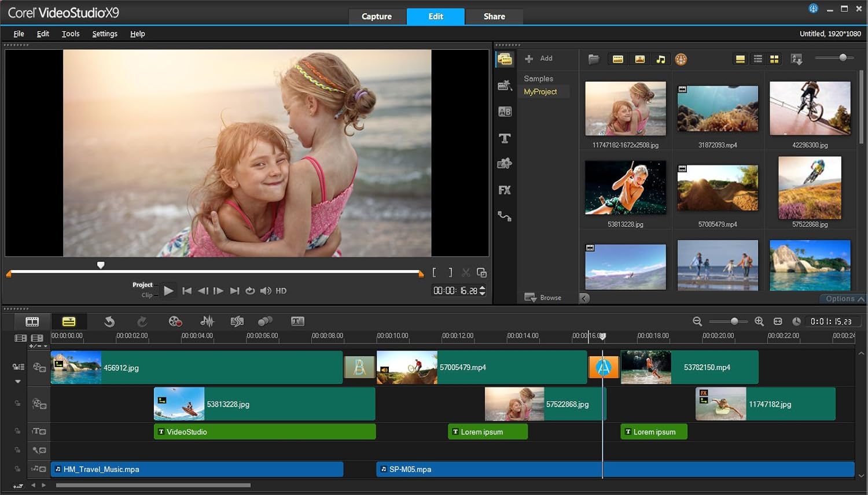Viewport: 868px width, 495px height.
Task: Toggle audio files visibility in library
Action: point(660,59)
